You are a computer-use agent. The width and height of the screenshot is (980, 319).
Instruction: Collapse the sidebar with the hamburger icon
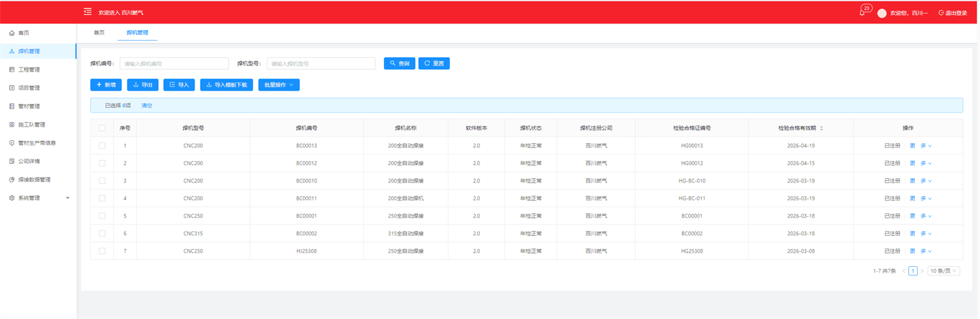click(x=87, y=11)
